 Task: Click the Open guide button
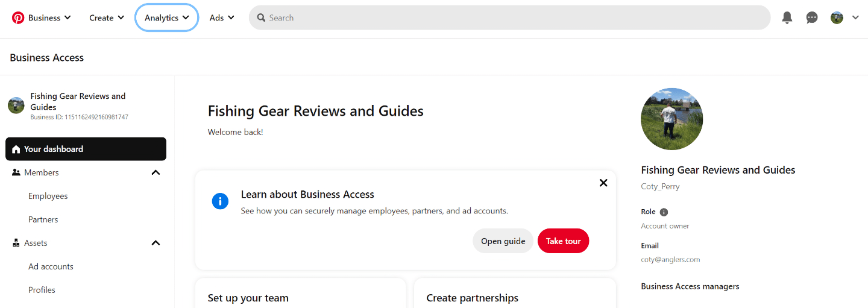tap(503, 241)
